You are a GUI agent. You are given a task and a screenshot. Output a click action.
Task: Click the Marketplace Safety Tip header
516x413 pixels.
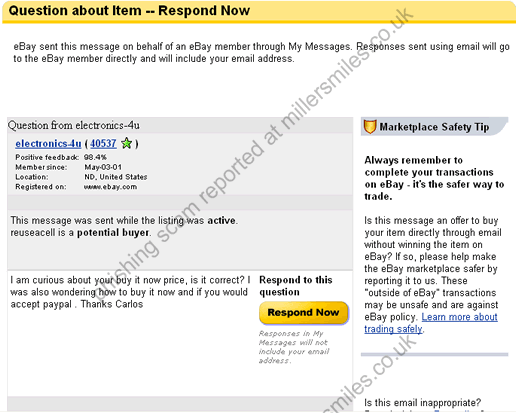click(x=434, y=127)
